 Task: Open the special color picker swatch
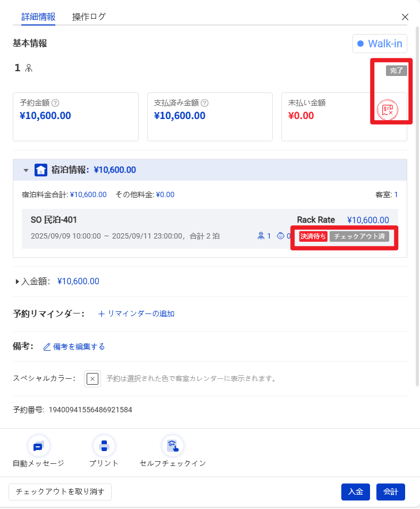point(93,379)
